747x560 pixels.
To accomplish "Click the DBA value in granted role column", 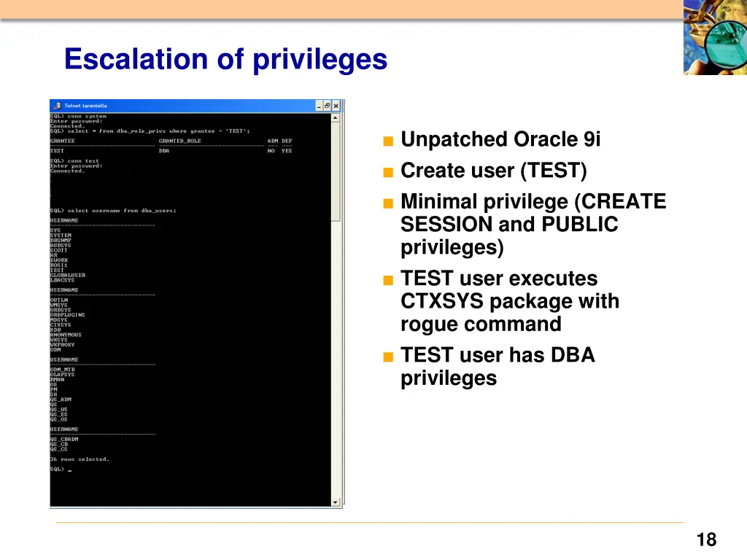I will 164,151.
